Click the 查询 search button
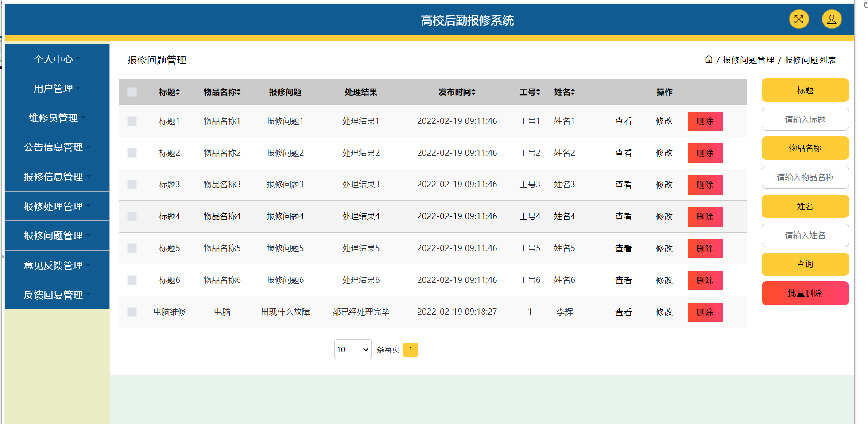The height and width of the screenshot is (424, 868). click(805, 264)
